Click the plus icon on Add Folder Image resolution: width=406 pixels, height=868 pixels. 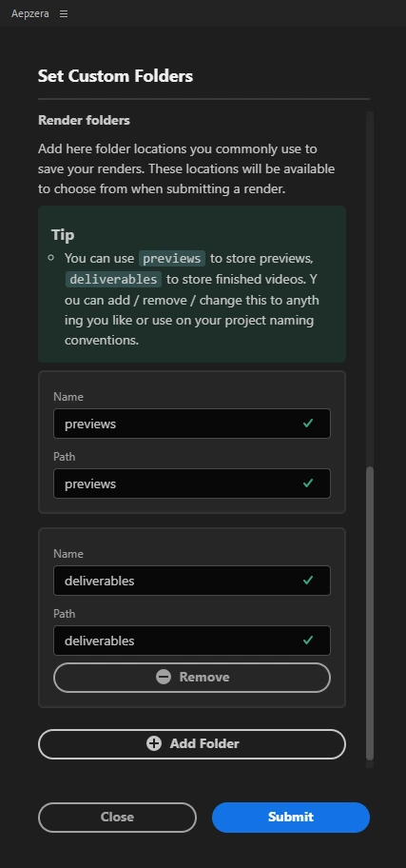(154, 743)
